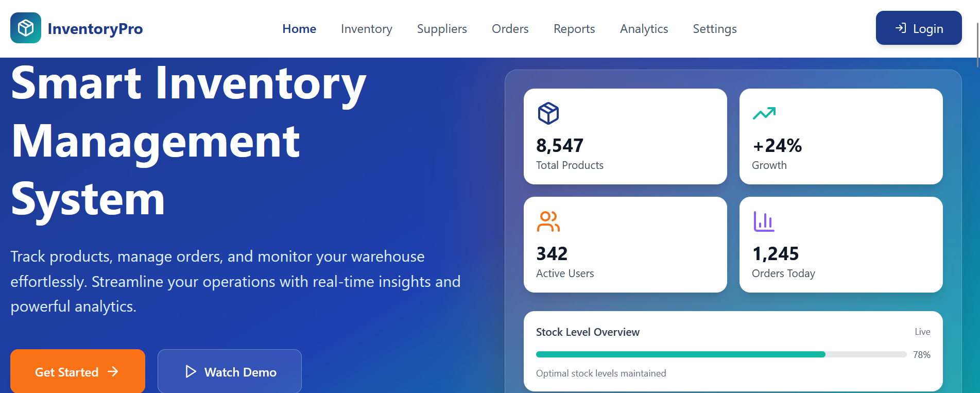Image resolution: width=980 pixels, height=393 pixels.
Task: Open the Home nav item
Action: point(299,29)
